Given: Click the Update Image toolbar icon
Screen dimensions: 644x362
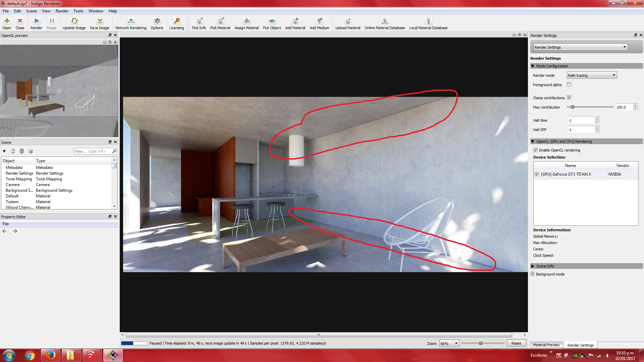Looking at the screenshot, I should point(74,21).
